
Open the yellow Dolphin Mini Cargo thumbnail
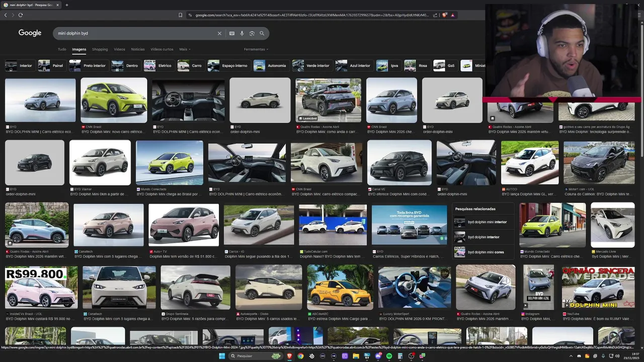[340, 287]
